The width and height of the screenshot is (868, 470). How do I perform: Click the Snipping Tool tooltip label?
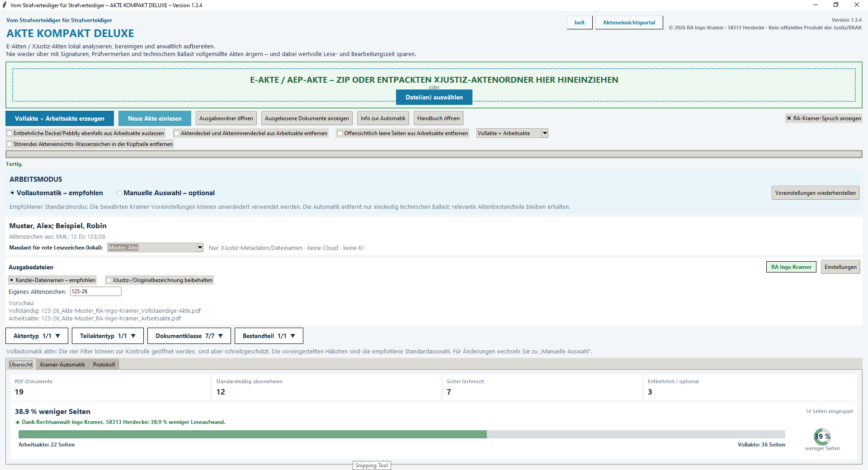(372, 465)
